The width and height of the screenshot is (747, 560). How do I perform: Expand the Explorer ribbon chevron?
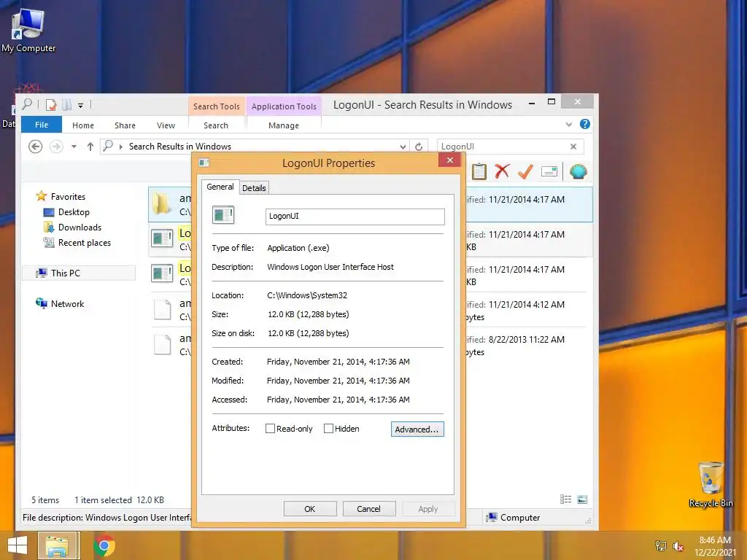[569, 124]
